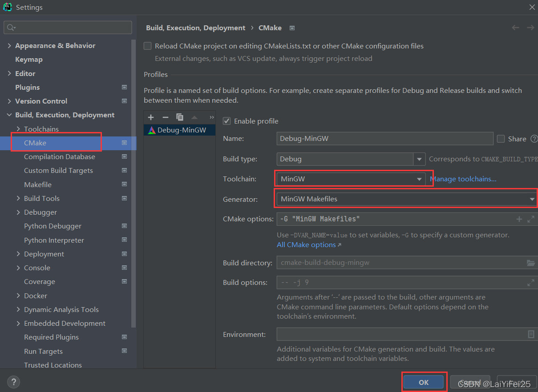Navigate forward with right arrow

530,28
